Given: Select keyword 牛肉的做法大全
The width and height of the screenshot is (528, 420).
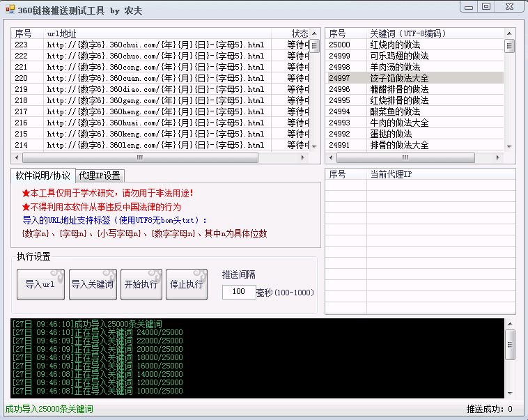Looking at the screenshot, I should tap(415, 123).
